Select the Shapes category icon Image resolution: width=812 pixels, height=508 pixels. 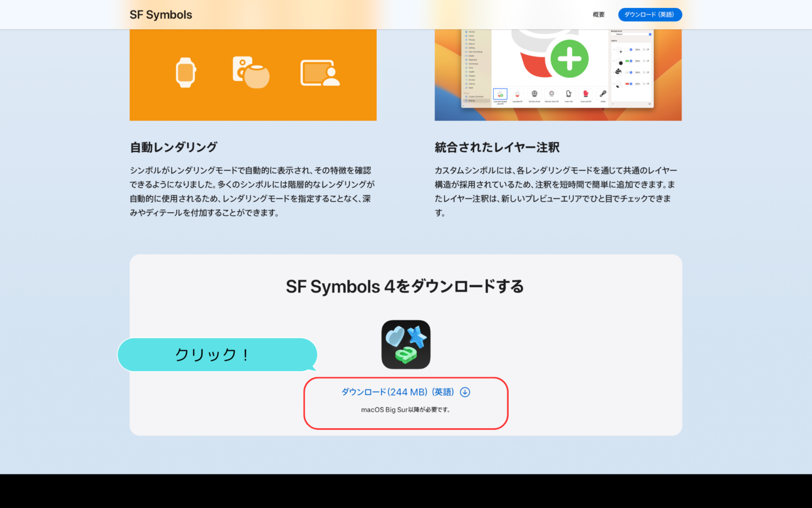coord(466,76)
